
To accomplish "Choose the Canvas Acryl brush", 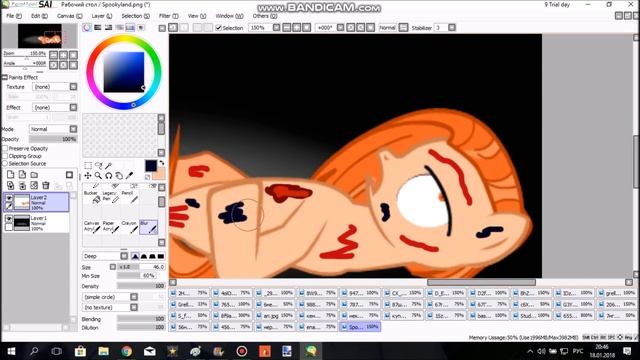I will 91,227.
